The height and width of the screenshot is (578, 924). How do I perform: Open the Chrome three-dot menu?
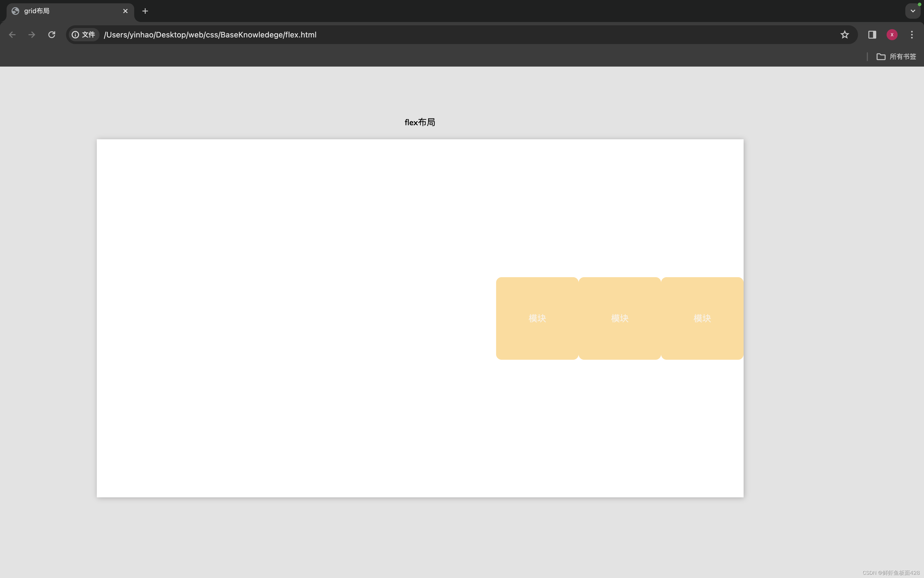click(x=912, y=35)
